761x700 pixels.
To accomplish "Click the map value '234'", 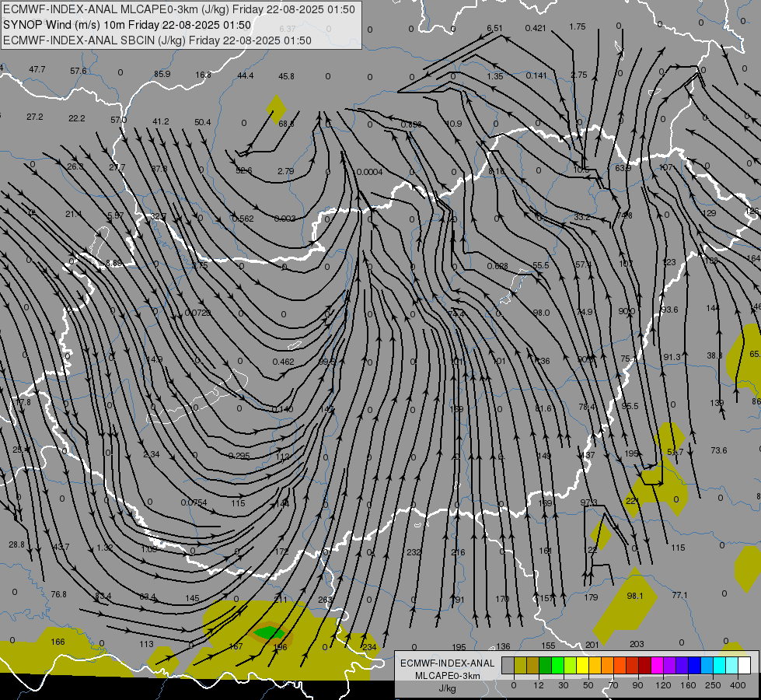I will (369, 647).
